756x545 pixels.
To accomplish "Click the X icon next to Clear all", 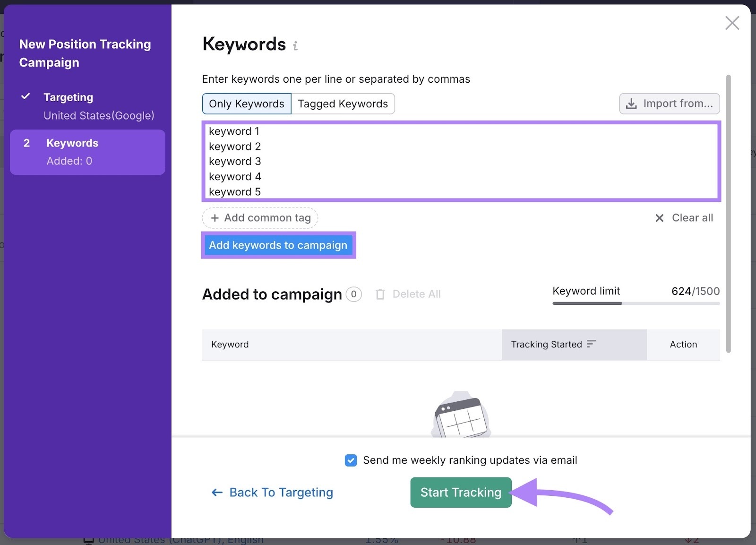I will (660, 218).
